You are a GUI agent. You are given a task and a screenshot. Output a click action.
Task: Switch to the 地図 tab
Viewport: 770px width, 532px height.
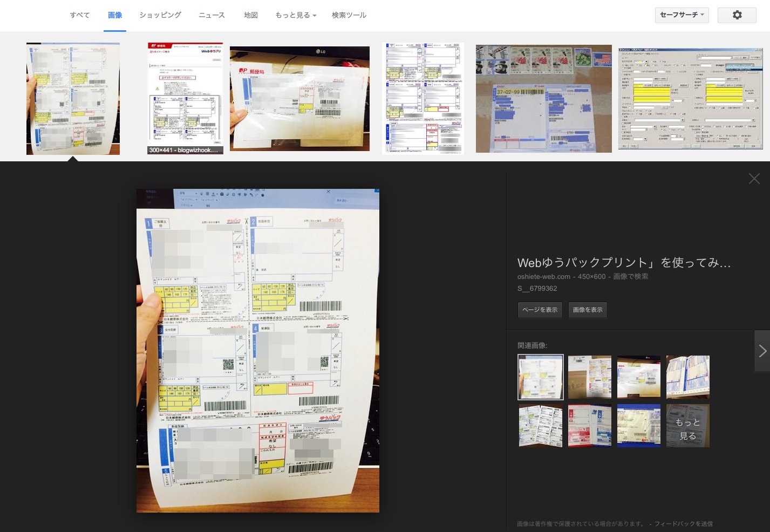251,15
